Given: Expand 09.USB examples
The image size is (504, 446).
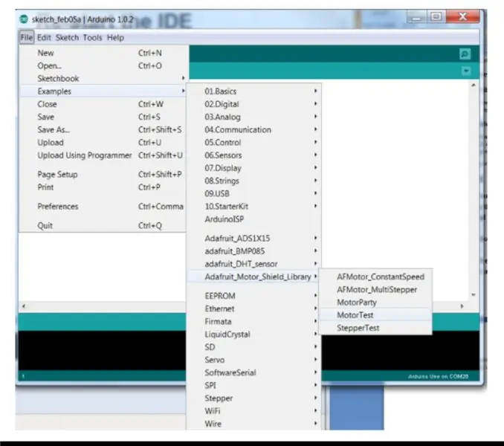Looking at the screenshot, I should point(254,194).
